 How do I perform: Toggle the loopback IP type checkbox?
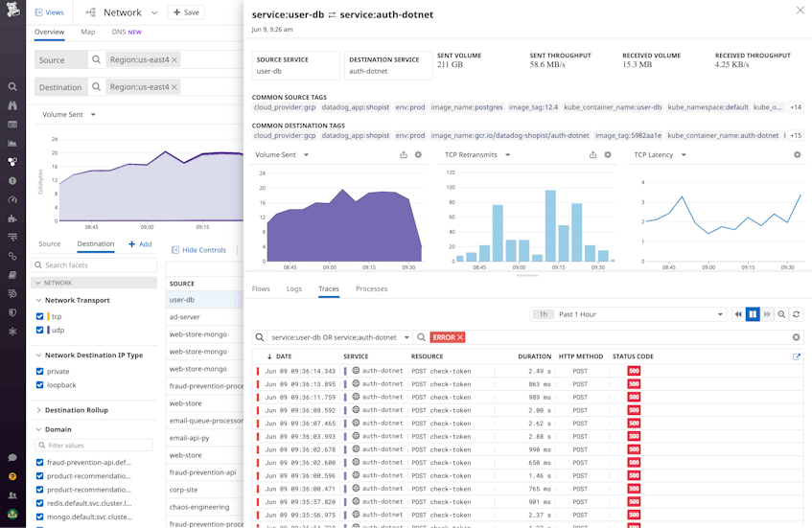(40, 384)
